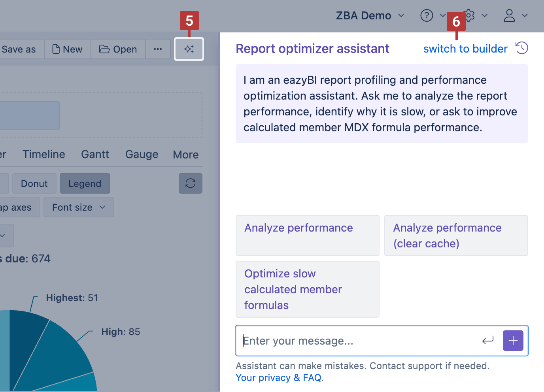Click the ellipsis for more report actions

point(158,49)
